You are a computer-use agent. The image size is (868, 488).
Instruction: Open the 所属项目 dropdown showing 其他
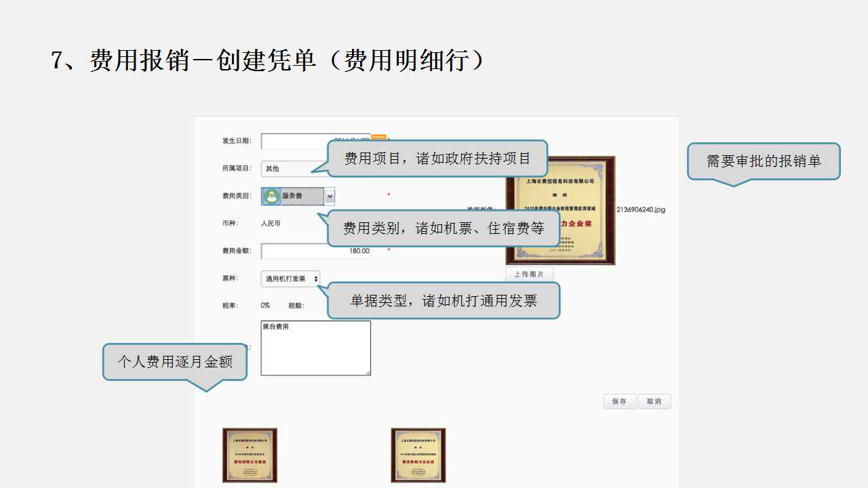point(295,168)
